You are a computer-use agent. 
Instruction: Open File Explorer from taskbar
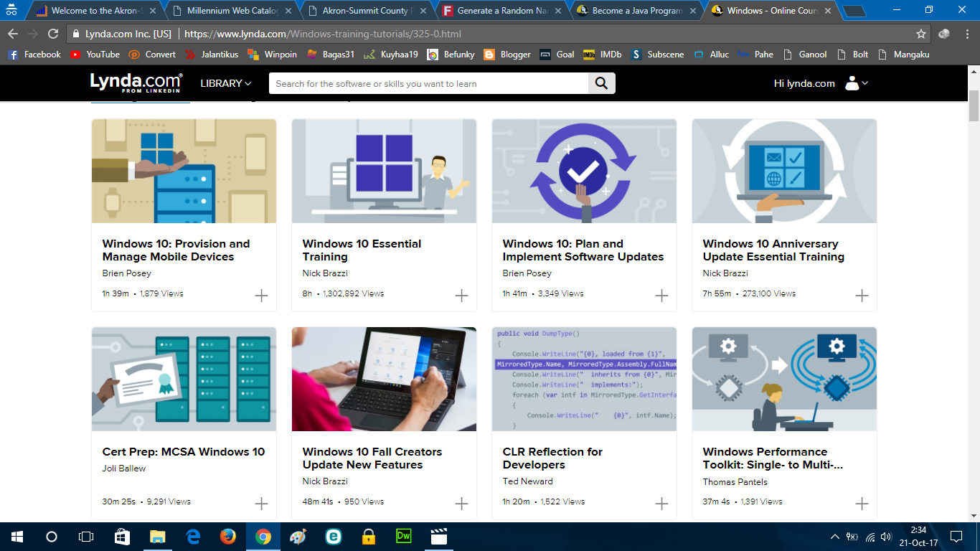coord(158,537)
